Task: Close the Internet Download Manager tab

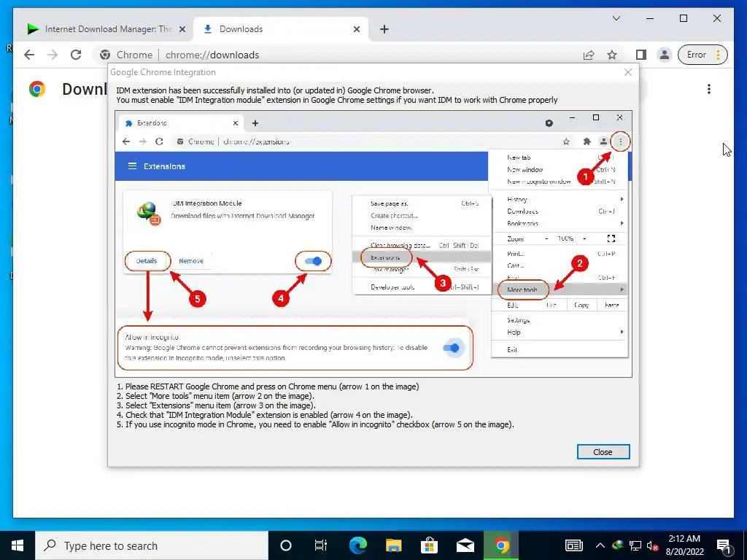Action: [182, 29]
